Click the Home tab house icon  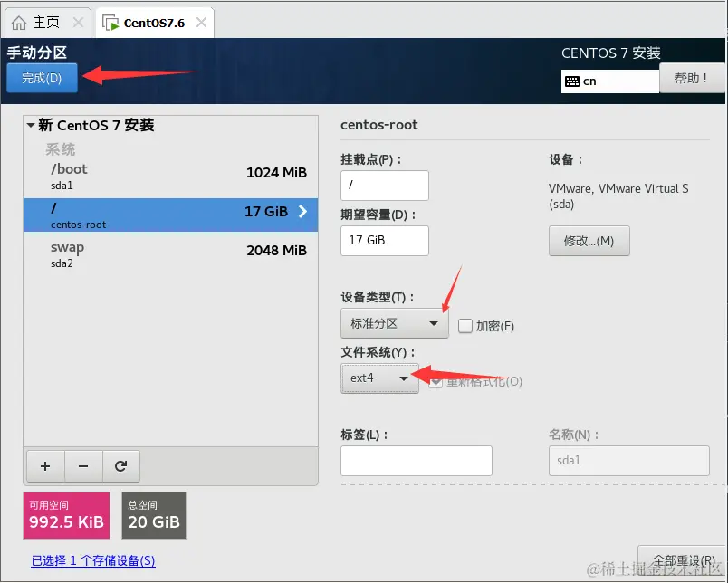click(x=19, y=23)
